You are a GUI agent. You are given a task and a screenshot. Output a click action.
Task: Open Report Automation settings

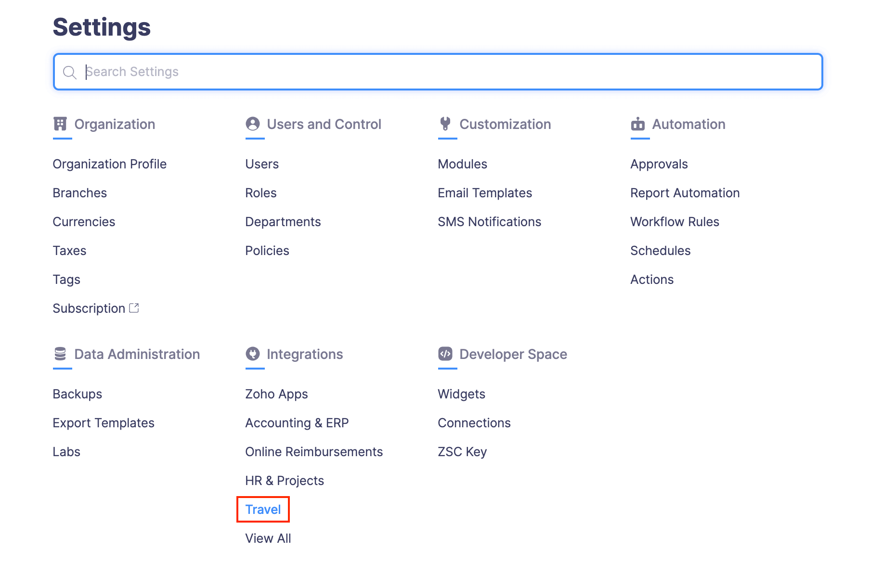pos(685,193)
